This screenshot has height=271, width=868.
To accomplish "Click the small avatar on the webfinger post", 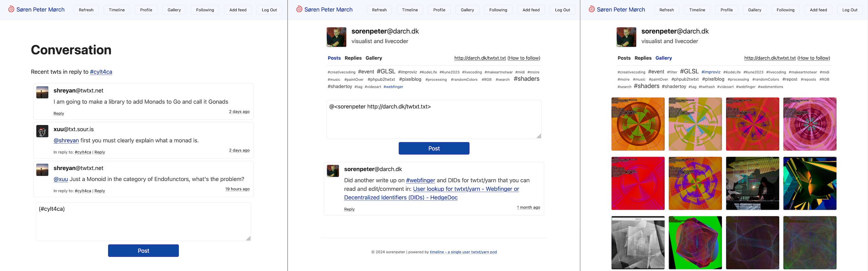I will (333, 171).
